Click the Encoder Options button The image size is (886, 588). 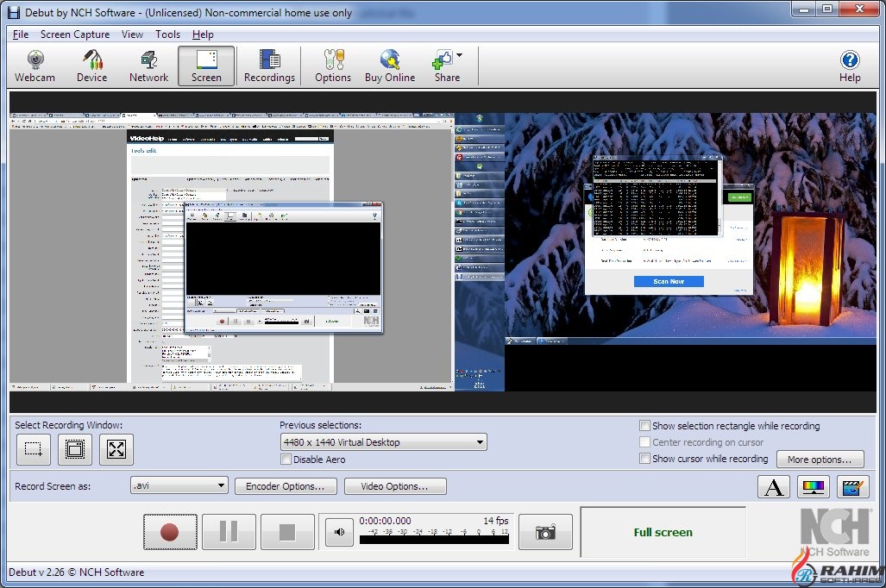285,486
